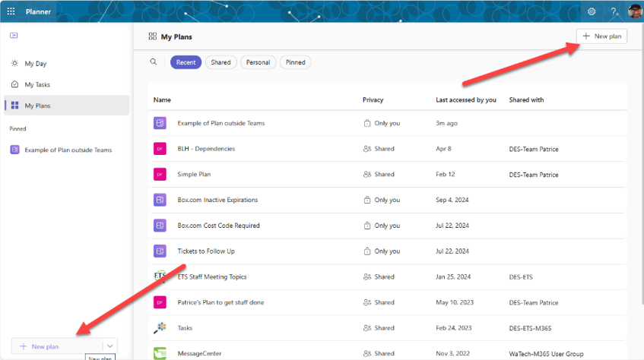This screenshot has height=360, width=644.
Task: Click the search magnifier icon
Action: [x=153, y=62]
